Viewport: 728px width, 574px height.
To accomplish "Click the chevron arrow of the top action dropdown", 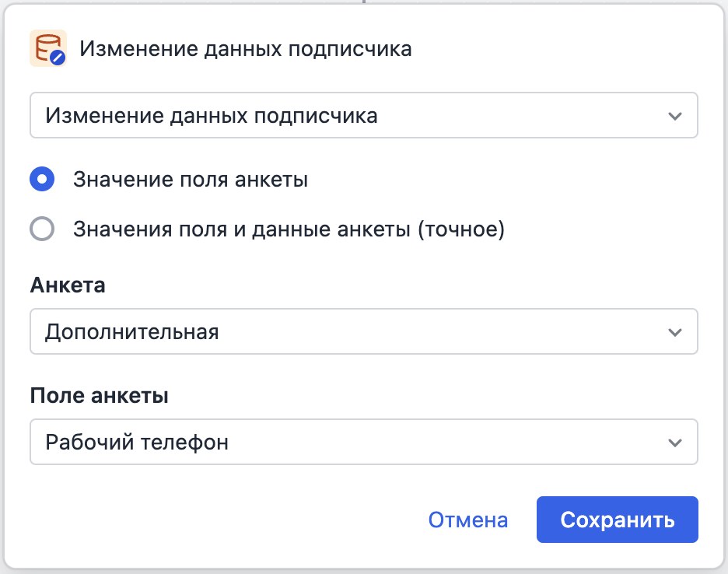I will pyautogui.click(x=674, y=116).
